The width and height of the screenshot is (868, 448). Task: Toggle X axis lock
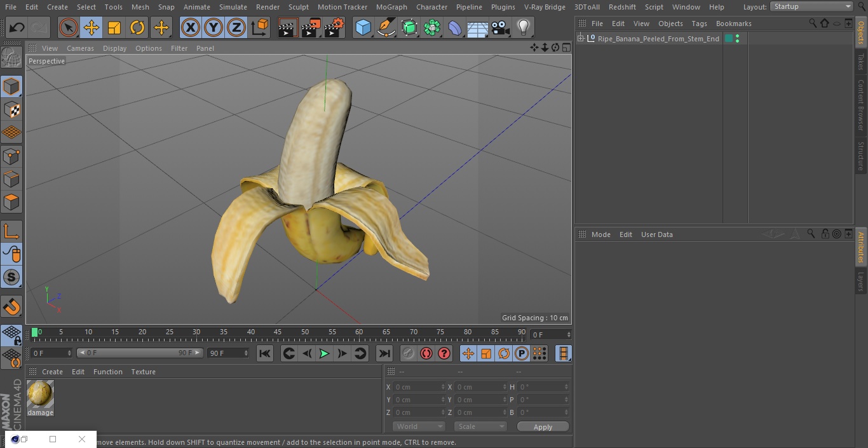[191, 27]
